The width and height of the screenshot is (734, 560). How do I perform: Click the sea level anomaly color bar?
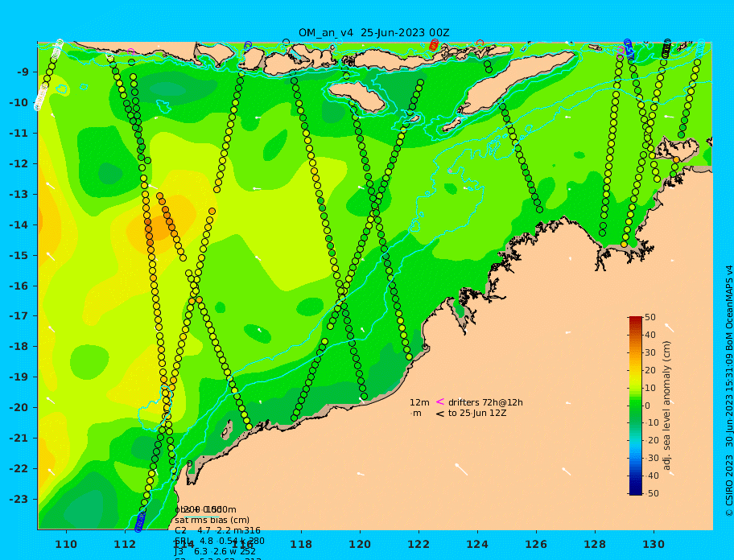[636, 406]
